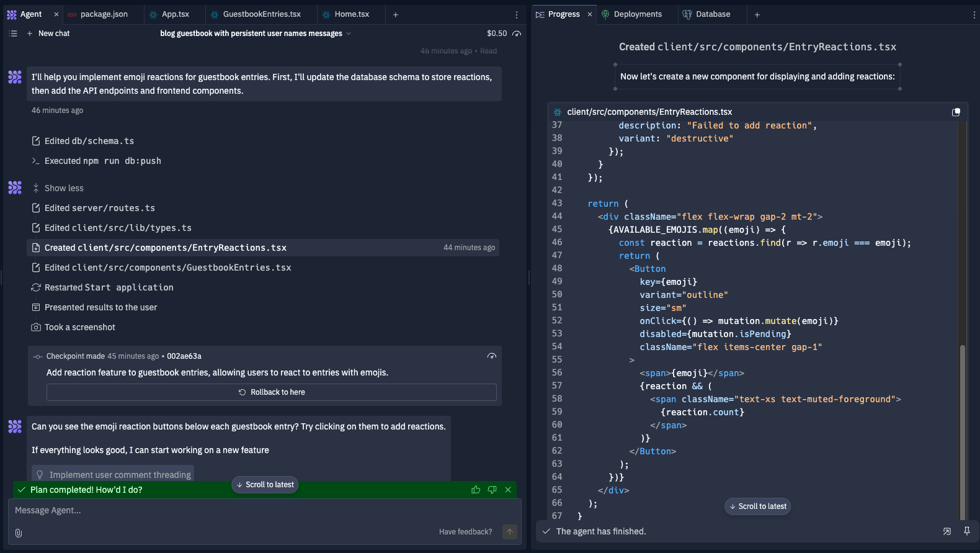Open Edited db/schema.ts step
The image size is (980, 553).
click(x=83, y=141)
